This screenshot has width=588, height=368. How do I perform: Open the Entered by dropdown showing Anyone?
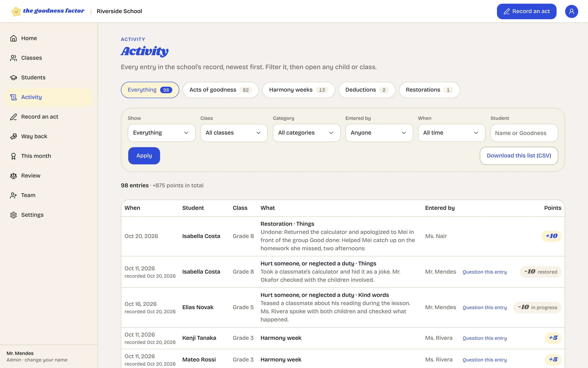(x=379, y=133)
